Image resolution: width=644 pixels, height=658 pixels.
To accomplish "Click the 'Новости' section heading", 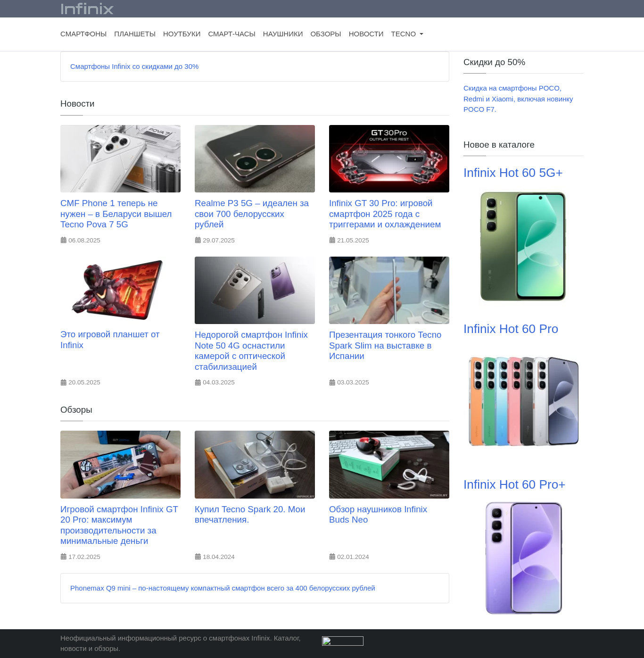I will point(77,104).
